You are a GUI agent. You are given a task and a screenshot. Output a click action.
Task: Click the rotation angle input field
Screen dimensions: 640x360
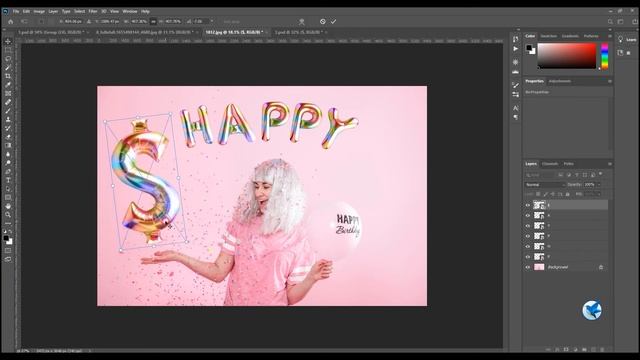coord(200,22)
